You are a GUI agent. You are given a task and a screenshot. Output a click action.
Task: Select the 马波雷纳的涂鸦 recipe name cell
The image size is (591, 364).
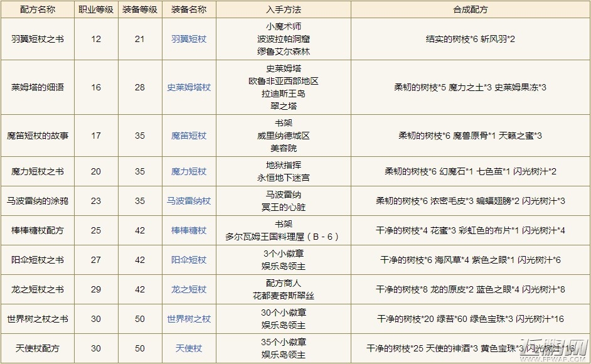click(38, 201)
